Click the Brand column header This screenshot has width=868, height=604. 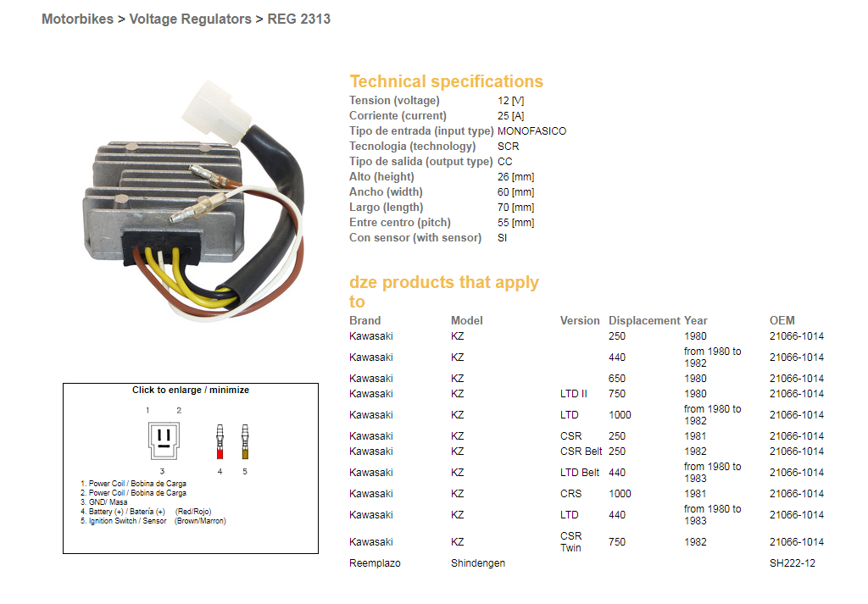(x=364, y=321)
